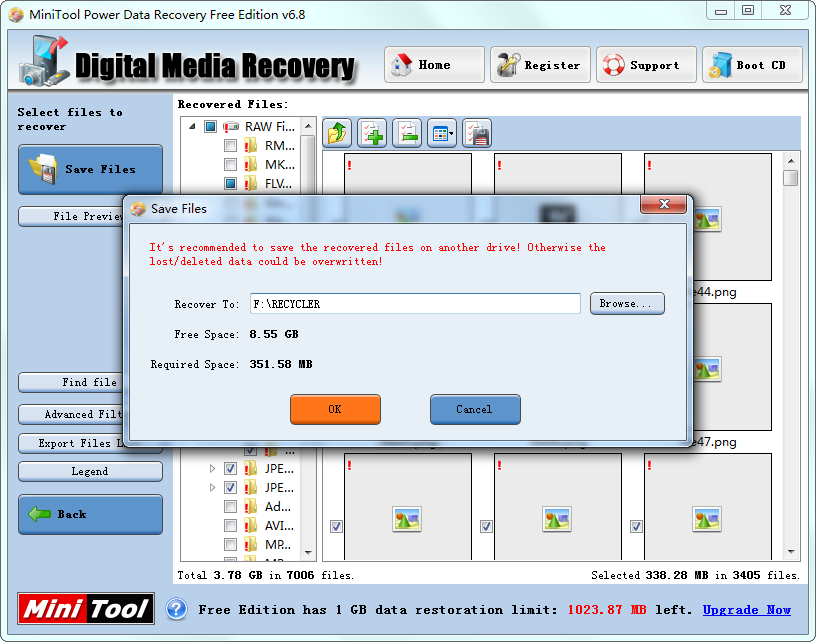Click the folder icon of MK... row
The image size is (816, 642).
(251, 164)
